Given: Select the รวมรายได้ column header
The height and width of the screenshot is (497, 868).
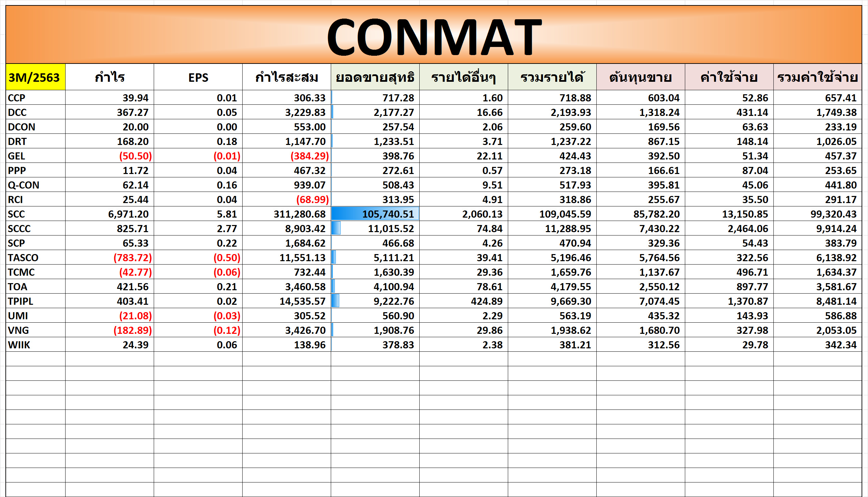Looking at the screenshot, I should click(552, 77).
